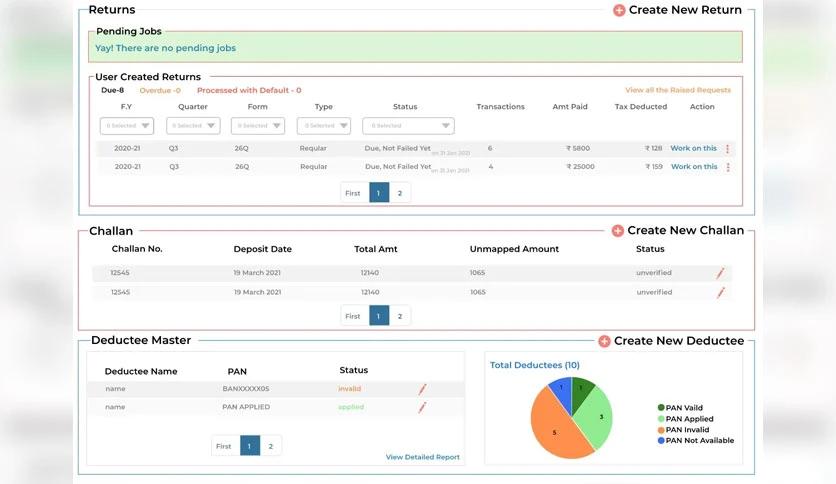Open the Quarter filter dropdown

coord(193,126)
